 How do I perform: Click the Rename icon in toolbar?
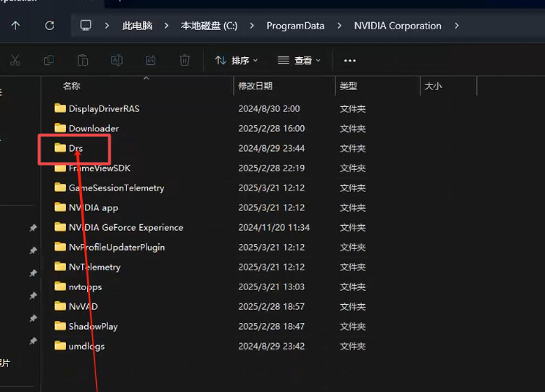pos(116,60)
